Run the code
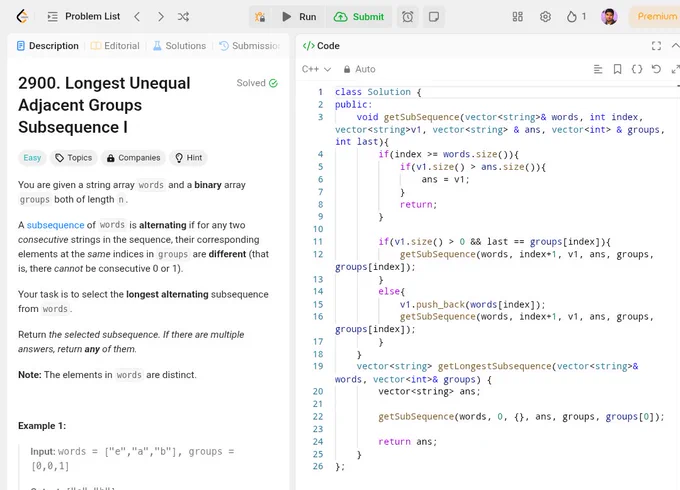Screen dimensions: 680x490 tap(299, 16)
